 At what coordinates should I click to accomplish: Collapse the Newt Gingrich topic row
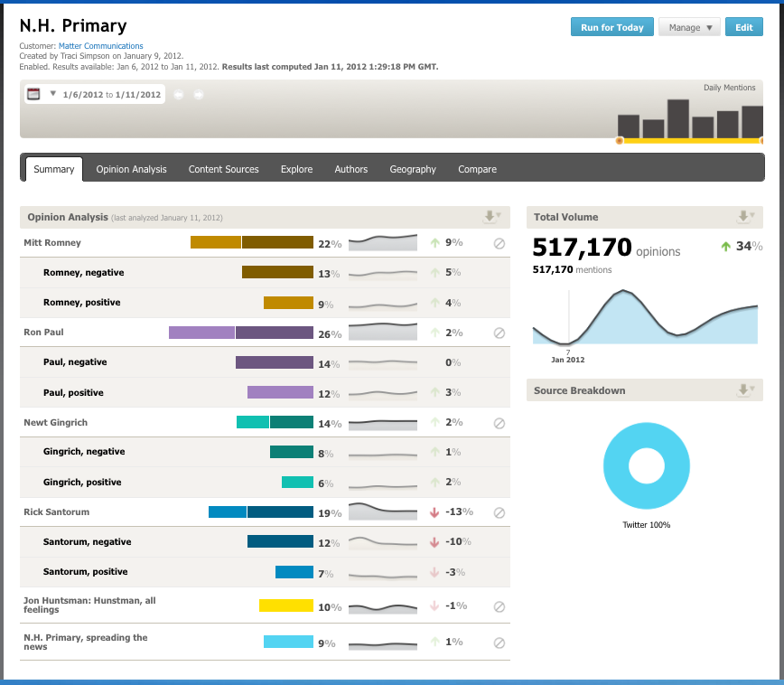(55, 423)
